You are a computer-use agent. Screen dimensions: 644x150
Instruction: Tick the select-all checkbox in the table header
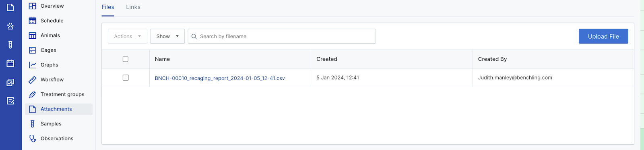126,59
